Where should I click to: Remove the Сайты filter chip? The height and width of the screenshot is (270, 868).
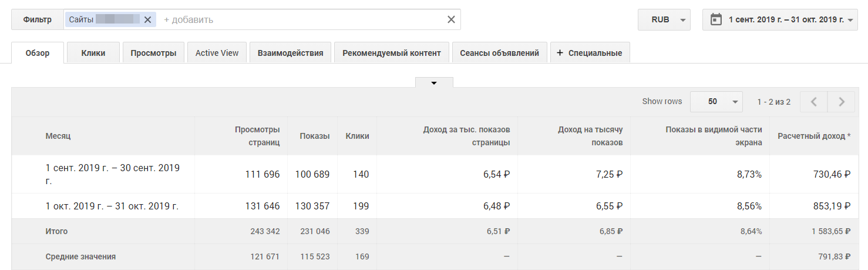pos(147,19)
